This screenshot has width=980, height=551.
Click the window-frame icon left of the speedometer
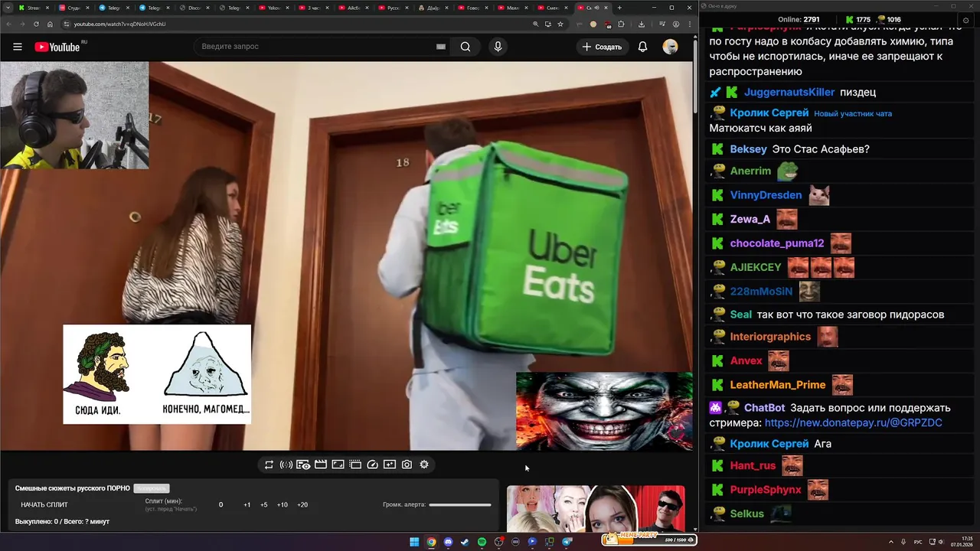(355, 465)
